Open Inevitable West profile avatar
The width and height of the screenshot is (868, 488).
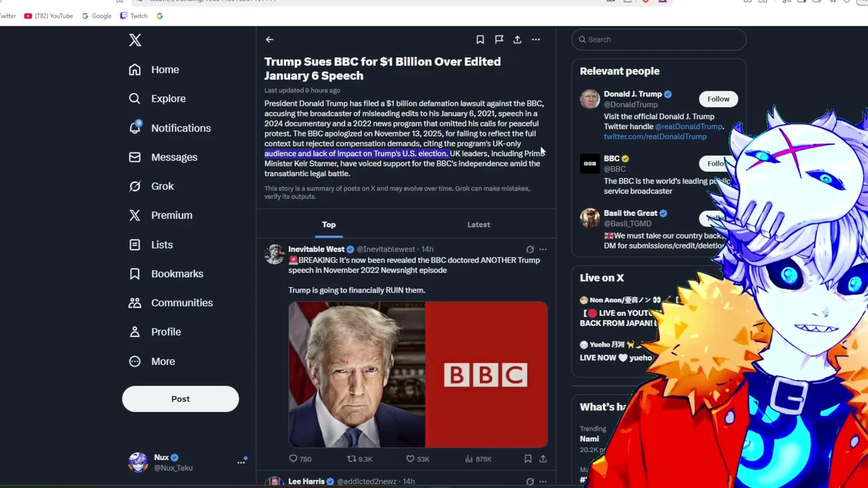[x=275, y=254]
